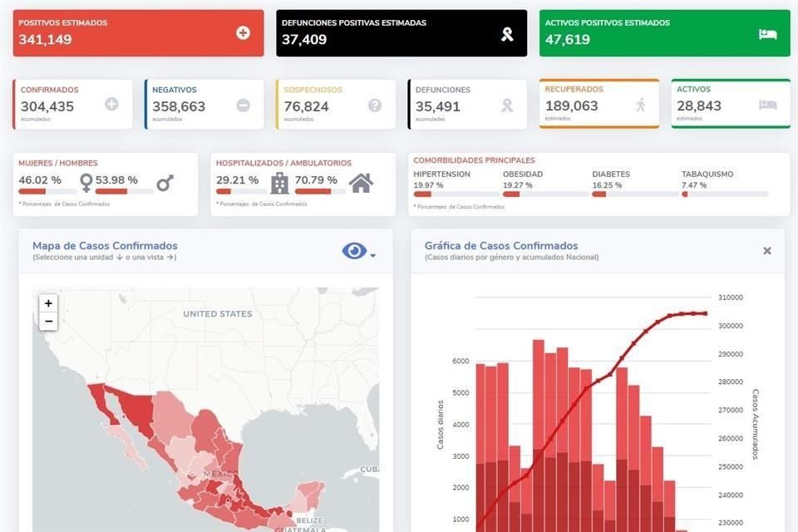This screenshot has height=532, width=798.
Task: Click the last point on the cumulative cases line
Action: (706, 313)
